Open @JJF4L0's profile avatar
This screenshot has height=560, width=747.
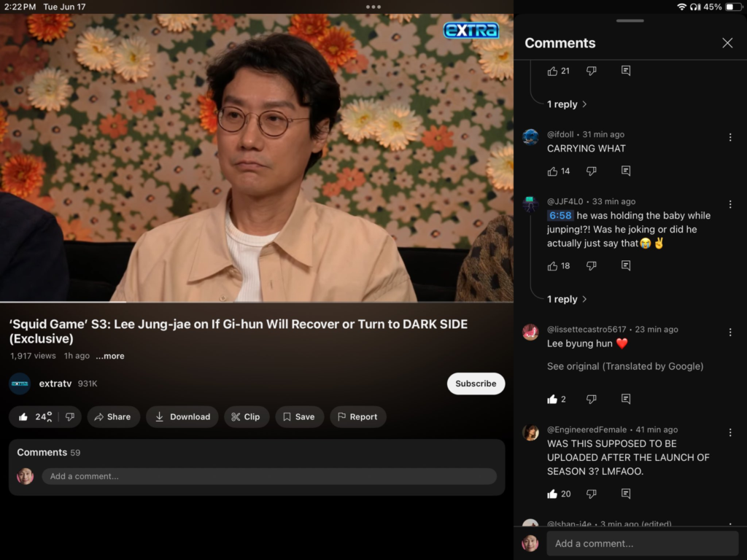[530, 204]
